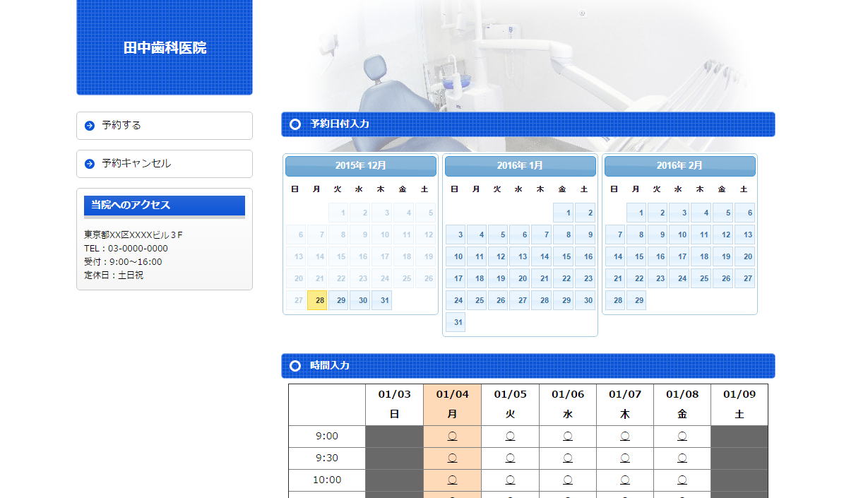Choose the 9:30 slot on Thursday 01/07

(x=625, y=458)
